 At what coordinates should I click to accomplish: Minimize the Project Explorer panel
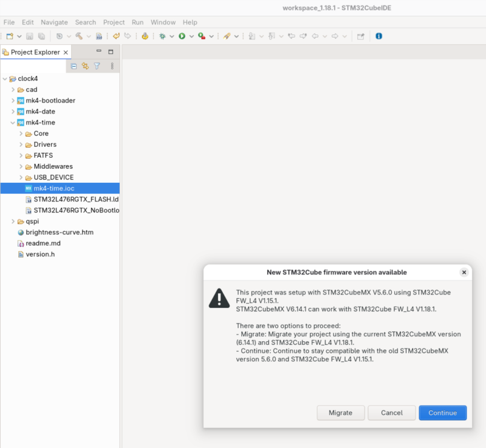tap(99, 51)
